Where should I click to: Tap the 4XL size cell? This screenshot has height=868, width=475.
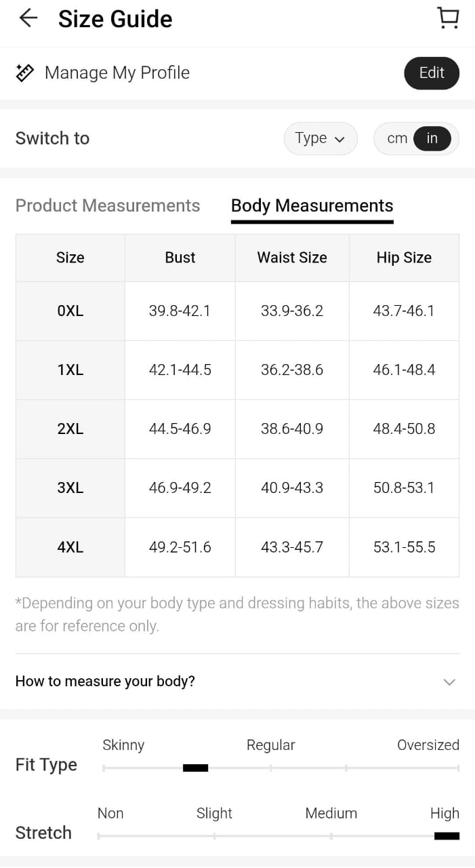pyautogui.click(x=70, y=547)
